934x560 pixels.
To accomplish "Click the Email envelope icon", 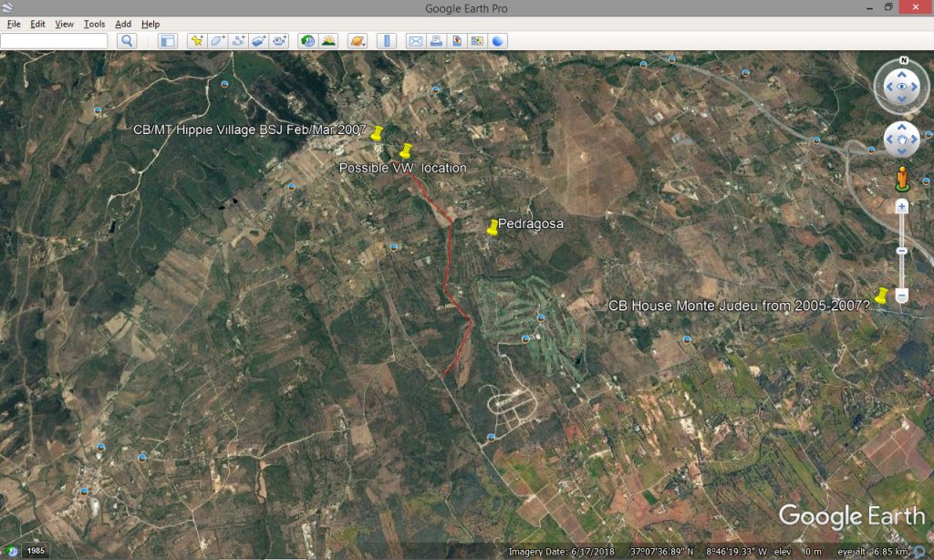I will click(415, 41).
